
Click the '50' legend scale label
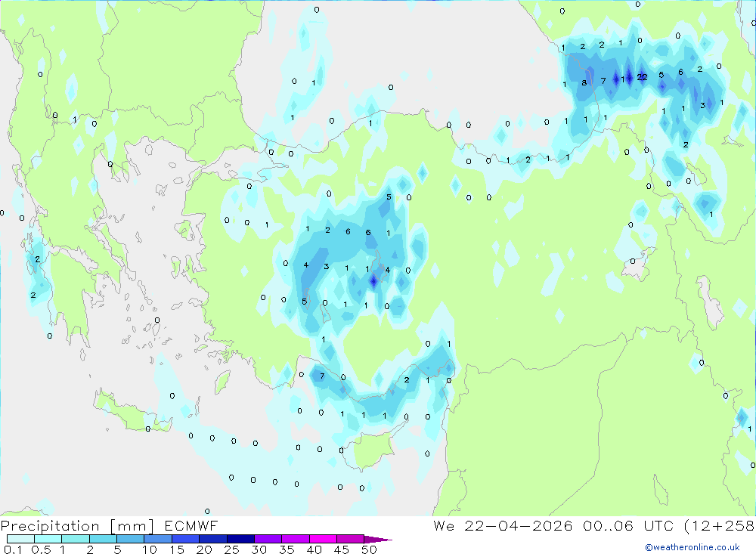click(x=370, y=549)
